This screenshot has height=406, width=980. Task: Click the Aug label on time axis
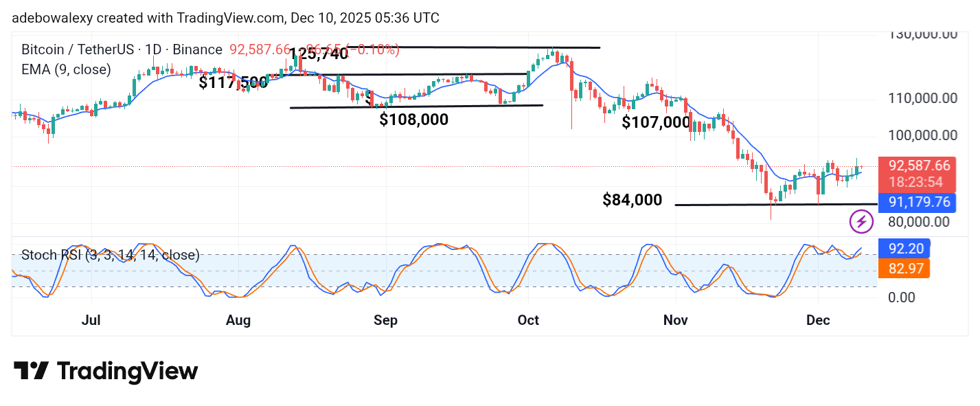pos(238,321)
